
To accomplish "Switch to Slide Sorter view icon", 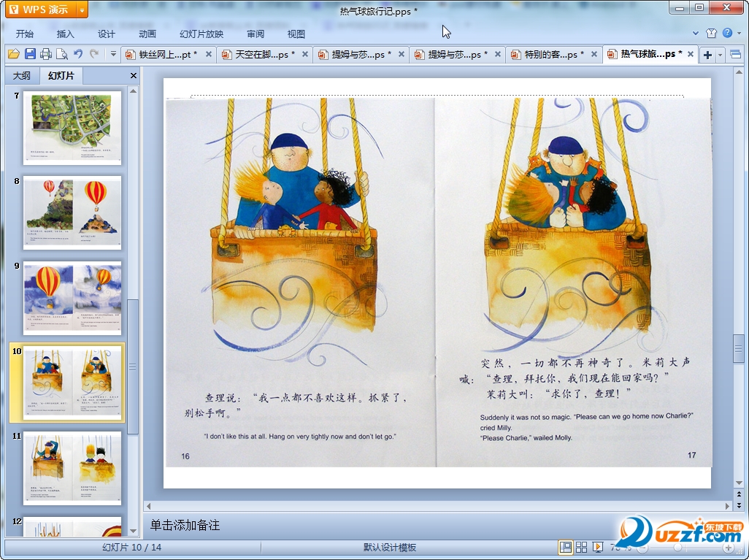I will (x=581, y=547).
